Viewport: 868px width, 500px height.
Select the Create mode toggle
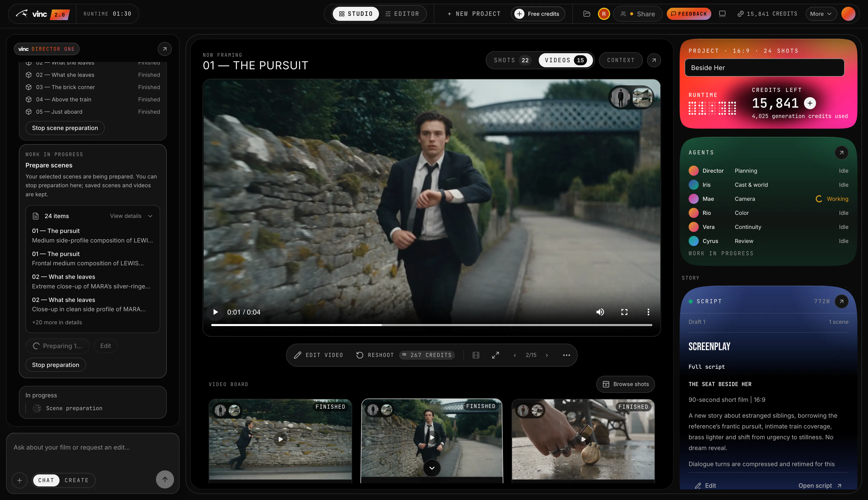tap(77, 480)
